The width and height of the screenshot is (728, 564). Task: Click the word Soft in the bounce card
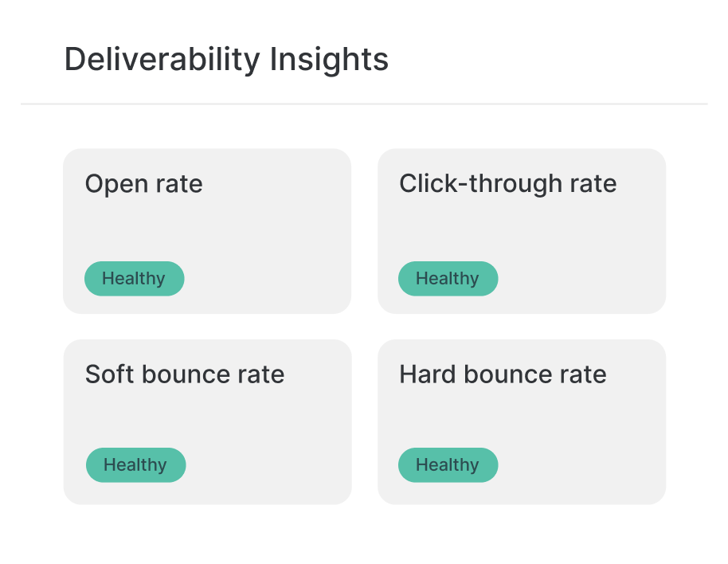pos(109,374)
